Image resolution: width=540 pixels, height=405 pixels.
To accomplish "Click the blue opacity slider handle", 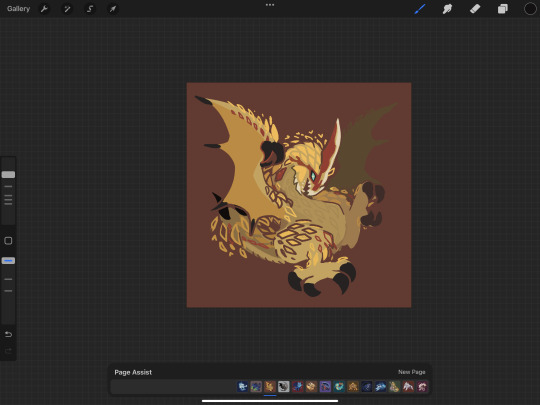I will (8, 261).
